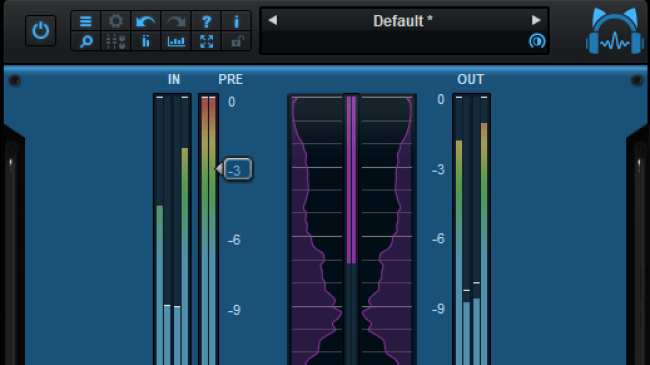Select the previous preset with left arrow
Screen dimensions: 650x365
272,20
